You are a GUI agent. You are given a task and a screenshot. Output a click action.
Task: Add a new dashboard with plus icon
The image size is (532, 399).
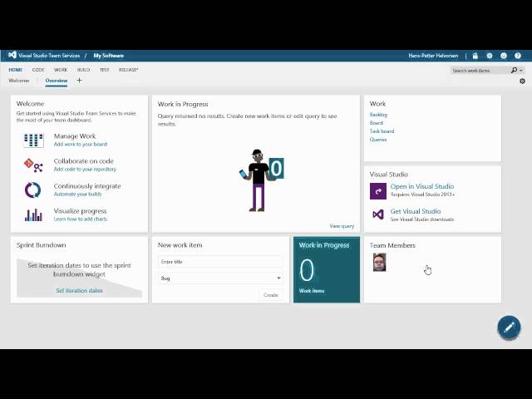click(79, 81)
